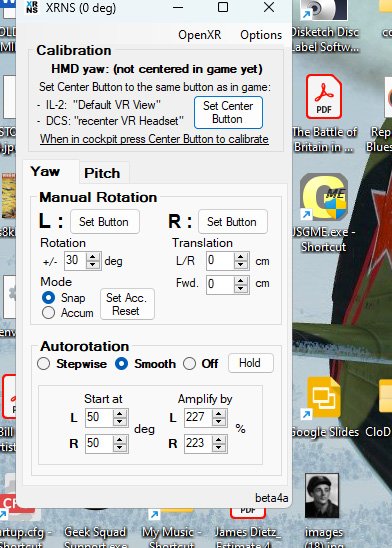
Task: Increase Start at R degrees value
Action: [x=120, y=440]
